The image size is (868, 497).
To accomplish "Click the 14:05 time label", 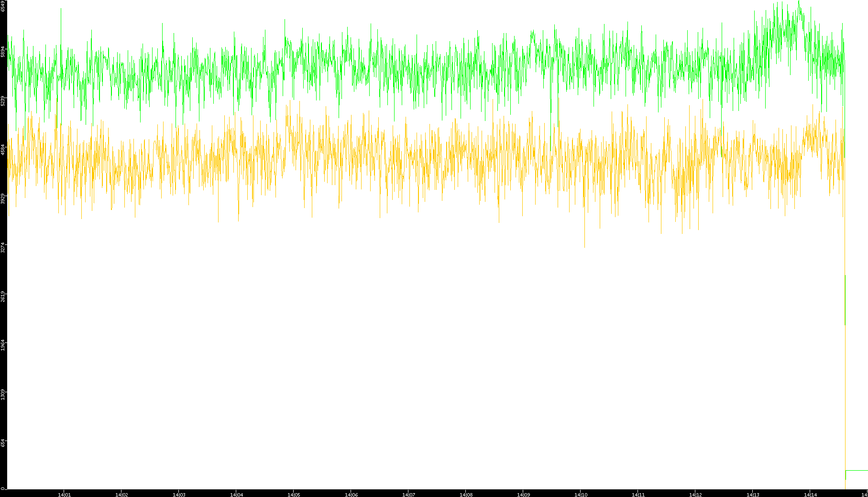I will tap(294, 495).
